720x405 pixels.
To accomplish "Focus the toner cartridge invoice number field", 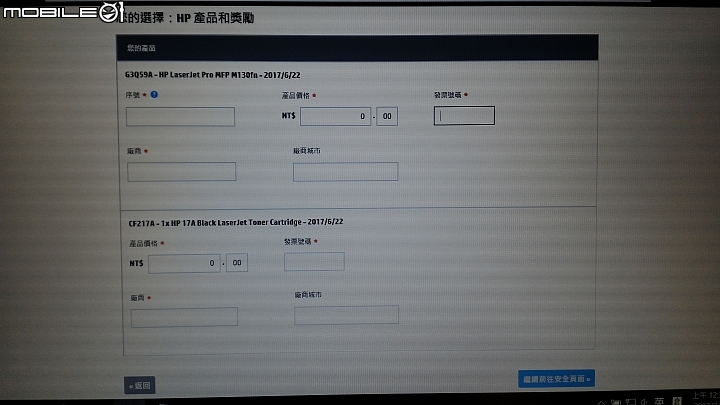I will pos(314,261).
